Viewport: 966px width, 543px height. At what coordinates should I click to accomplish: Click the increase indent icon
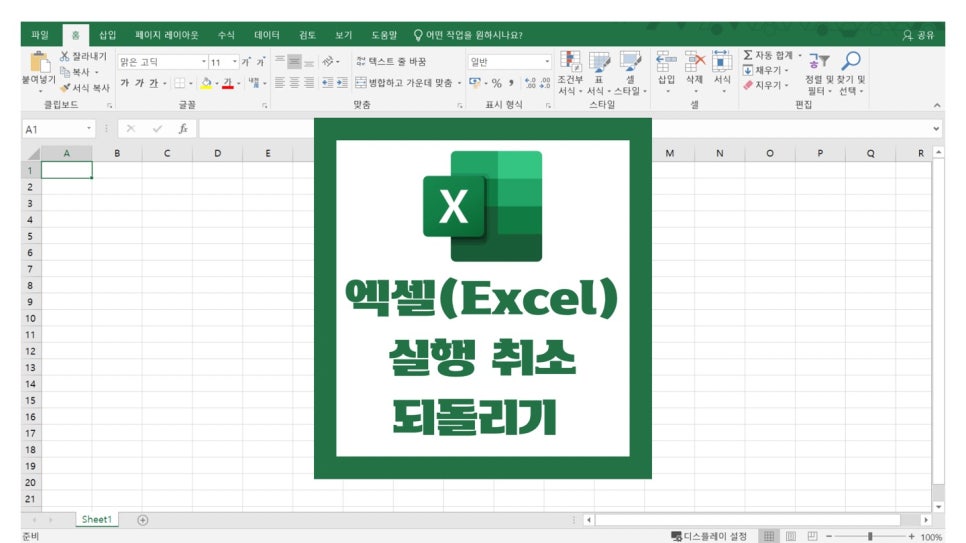pyautogui.click(x=342, y=83)
